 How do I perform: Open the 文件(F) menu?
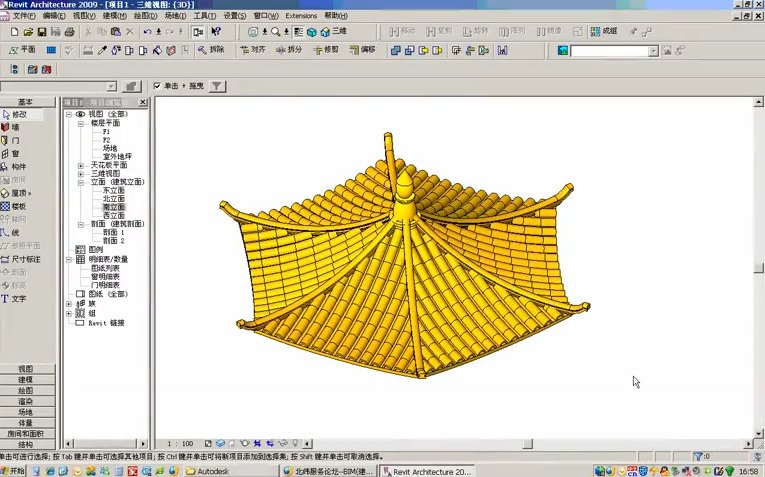point(24,16)
